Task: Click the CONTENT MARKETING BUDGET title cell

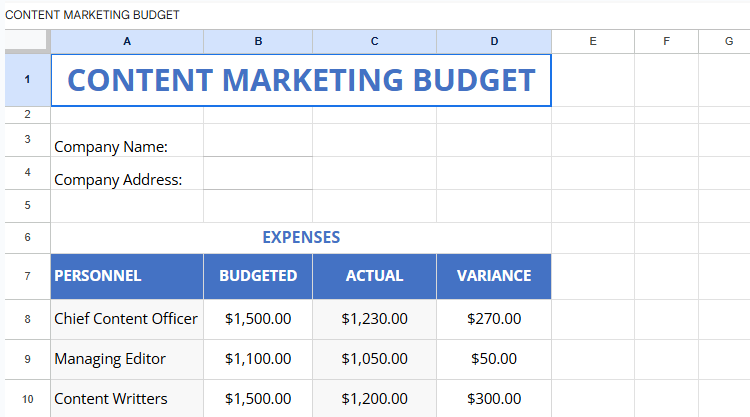Action: coord(301,80)
